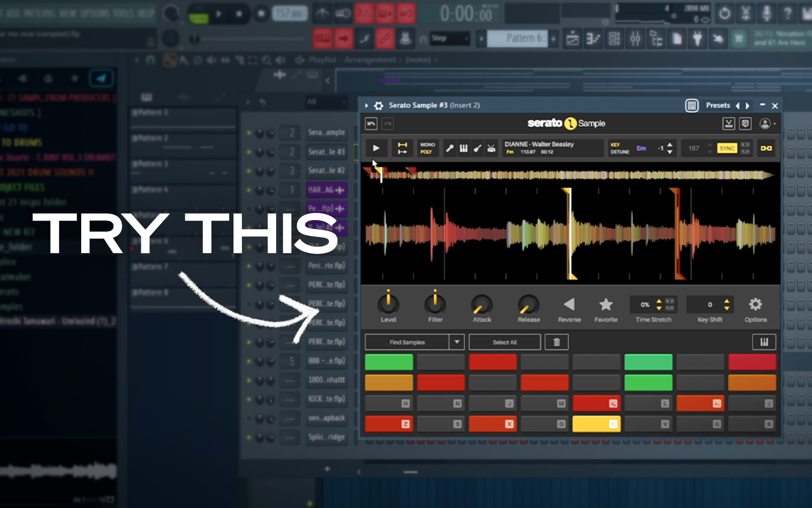The width and height of the screenshot is (812, 508).
Task: Increase Time Stretch with the up arrow
Action: (x=659, y=301)
